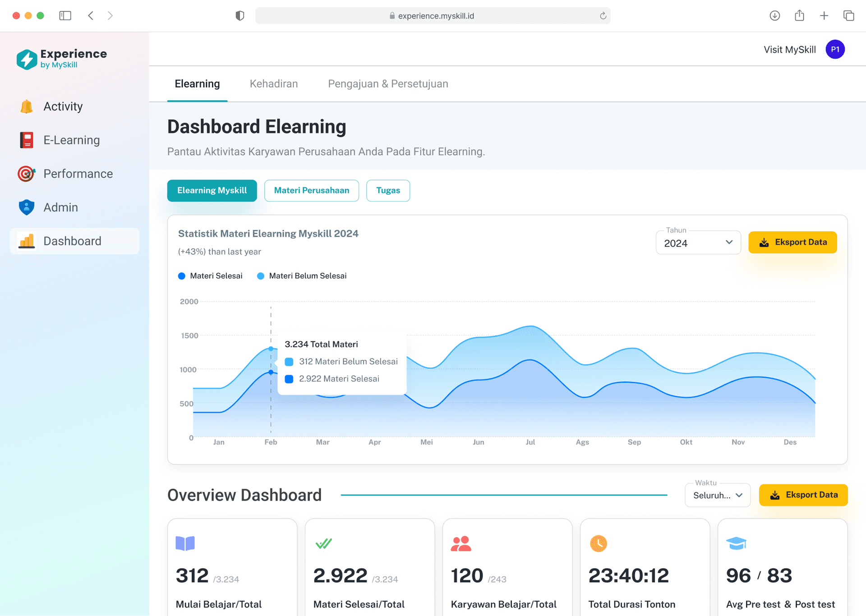
Task: Click the Feb data point on lower line
Action: click(271, 372)
